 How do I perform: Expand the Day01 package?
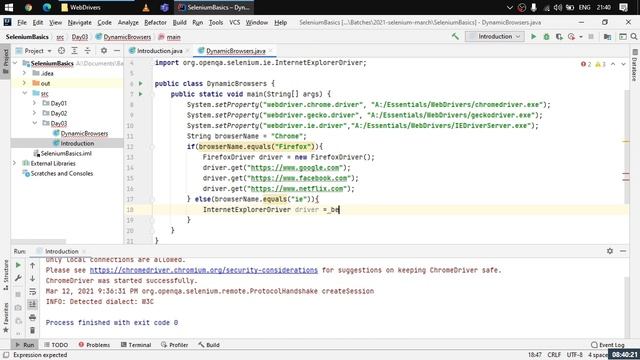[x=35, y=103]
